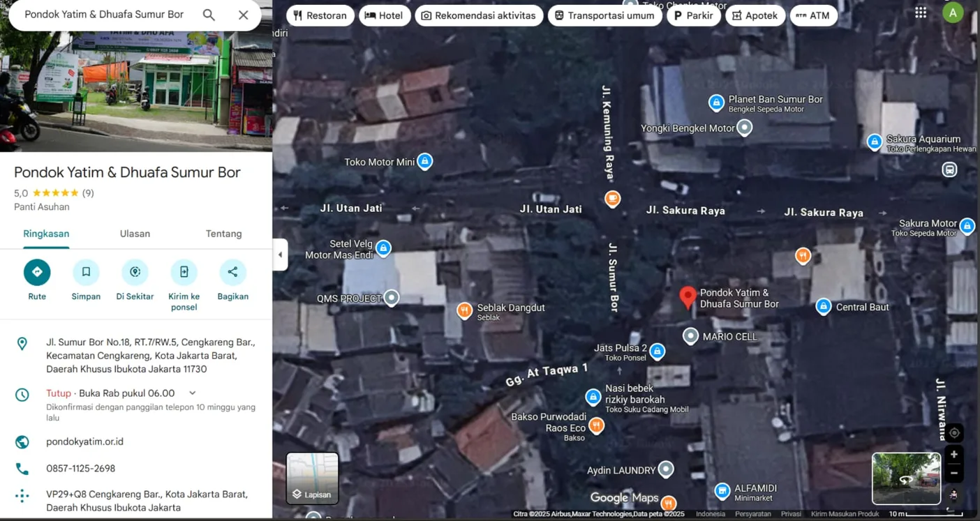Click the Central Baut map marker
This screenshot has height=521, width=980.
824,307
